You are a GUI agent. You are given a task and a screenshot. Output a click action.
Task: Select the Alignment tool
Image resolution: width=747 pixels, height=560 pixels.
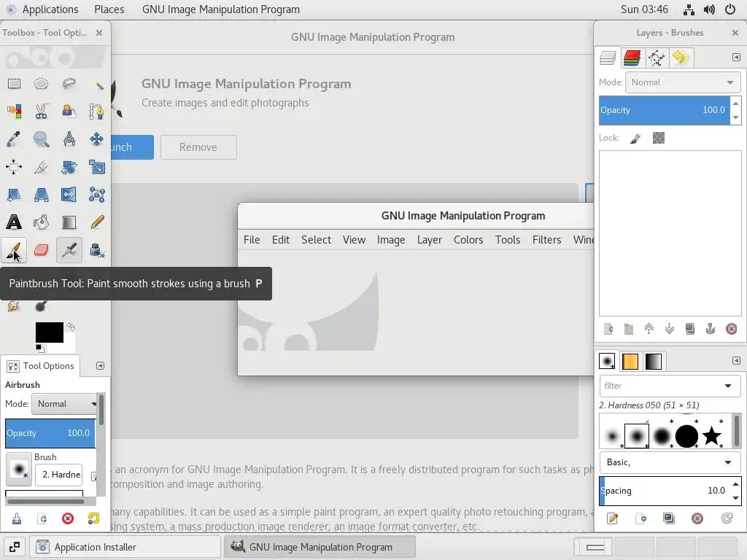pos(14,167)
